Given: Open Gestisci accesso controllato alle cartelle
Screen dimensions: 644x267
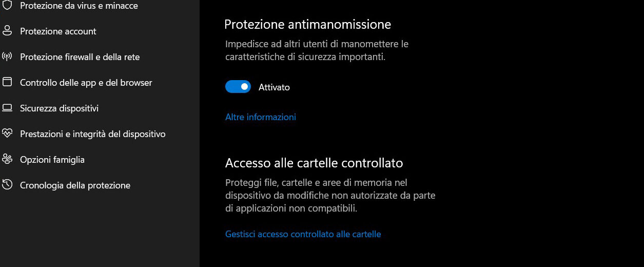Looking at the screenshot, I should pos(303,234).
